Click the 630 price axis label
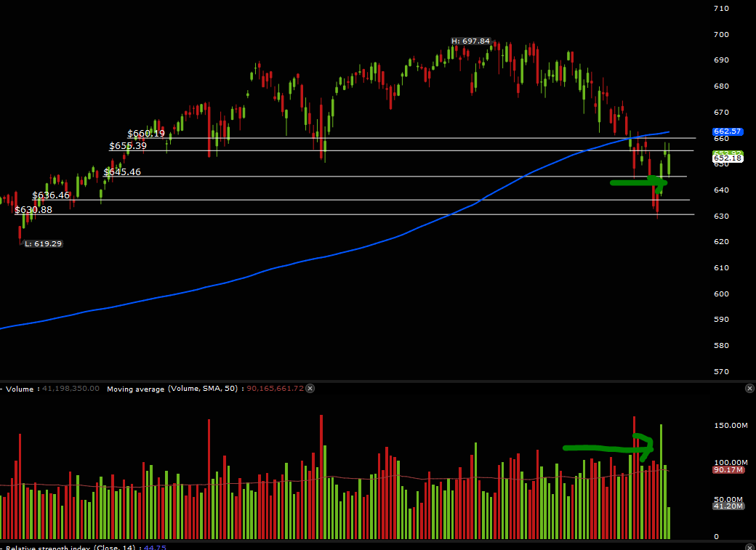The width and height of the screenshot is (756, 550). pyautogui.click(x=721, y=217)
